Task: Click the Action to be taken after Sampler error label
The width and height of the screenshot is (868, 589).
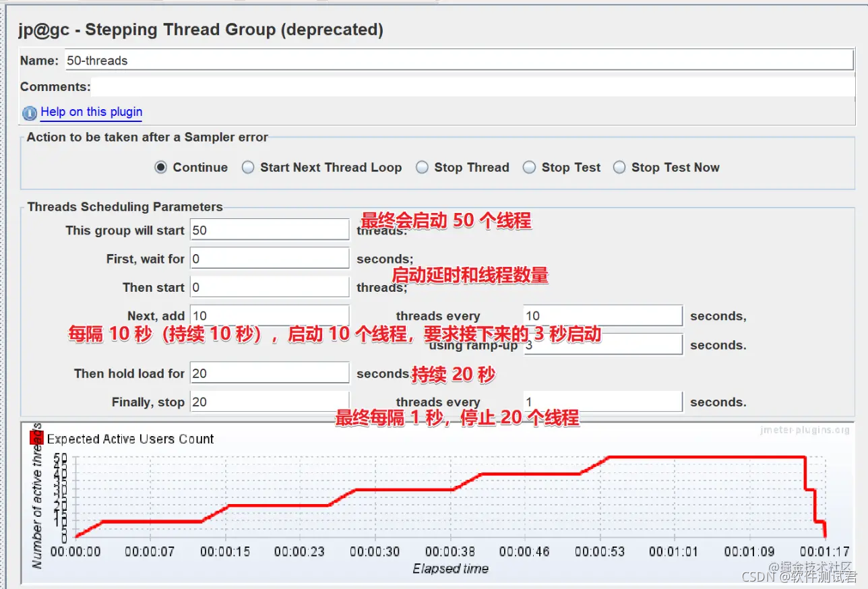Action: [x=148, y=137]
